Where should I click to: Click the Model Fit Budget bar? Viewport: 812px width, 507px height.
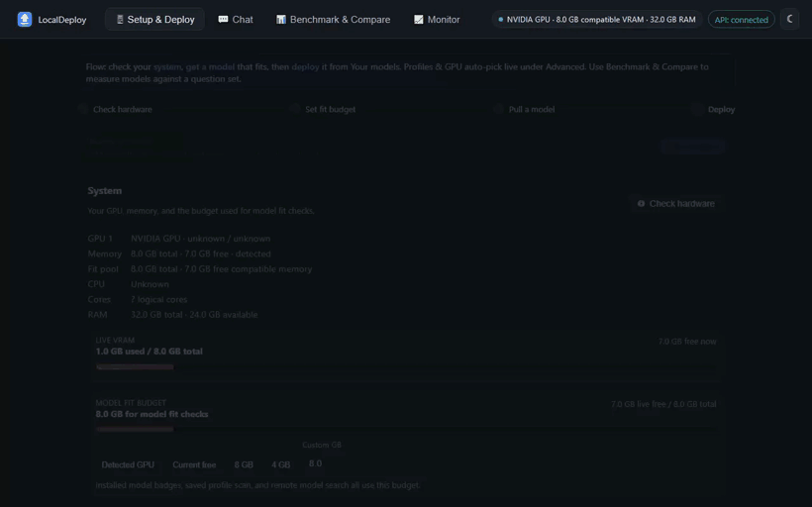(x=406, y=429)
